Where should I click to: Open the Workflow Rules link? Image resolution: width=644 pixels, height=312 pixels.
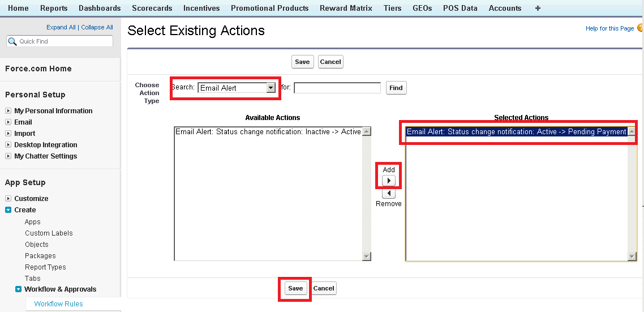point(58,304)
